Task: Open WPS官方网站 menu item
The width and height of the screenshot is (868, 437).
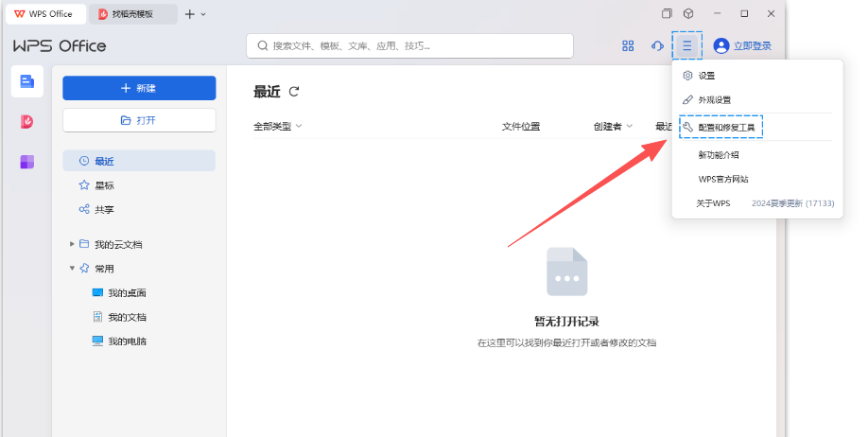Action: (723, 180)
